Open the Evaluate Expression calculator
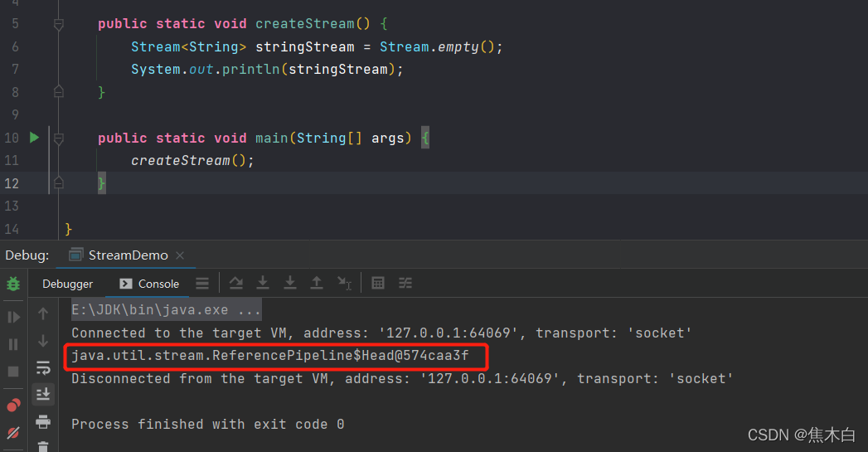This screenshot has height=452, width=868. click(378, 283)
